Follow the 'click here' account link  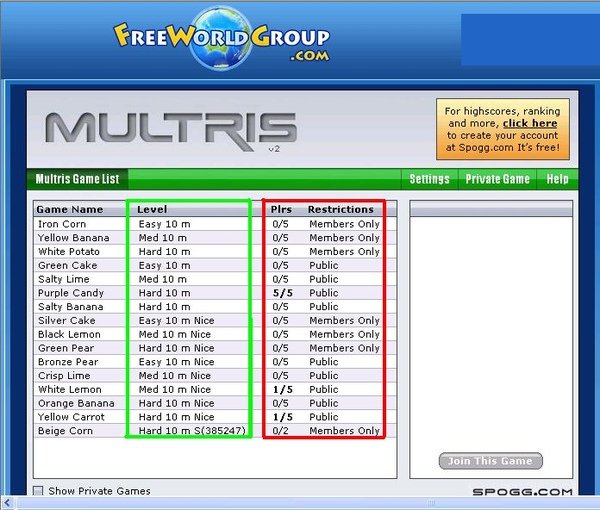530,123
